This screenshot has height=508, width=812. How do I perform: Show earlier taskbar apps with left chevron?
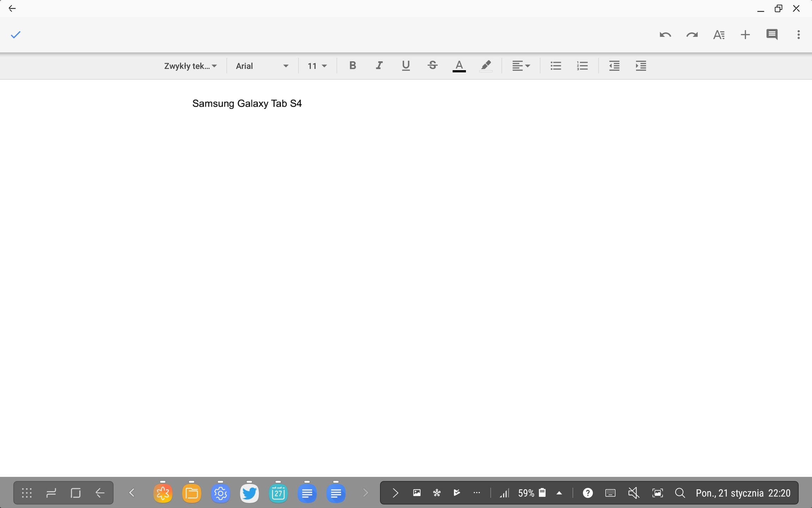tap(132, 493)
